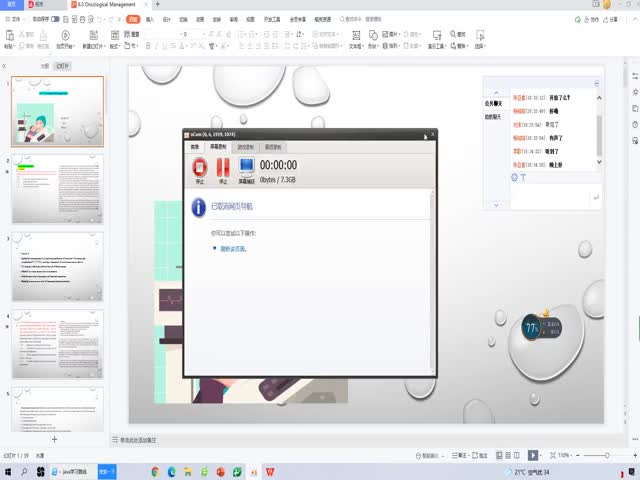
Task: Open the 设计 ribbon tab
Action: coord(166,19)
